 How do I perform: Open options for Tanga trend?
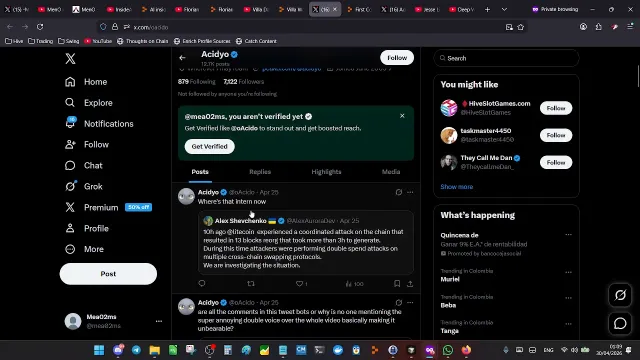(x=568, y=324)
